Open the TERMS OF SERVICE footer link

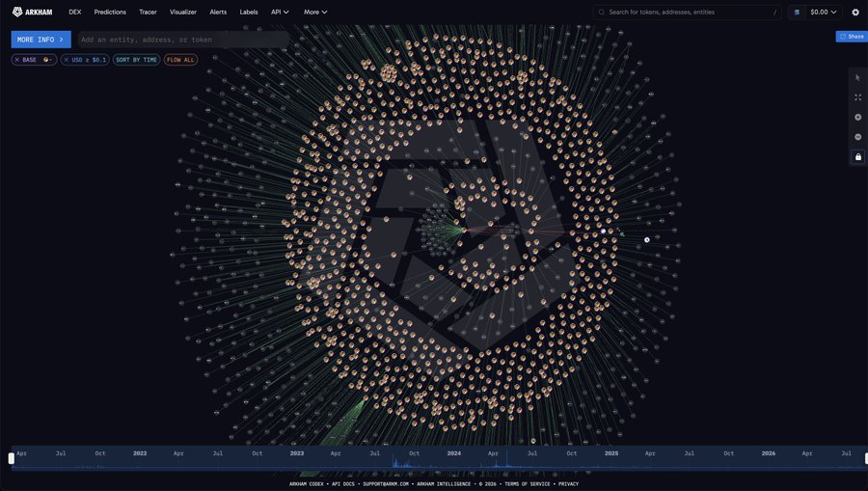[x=527, y=484]
